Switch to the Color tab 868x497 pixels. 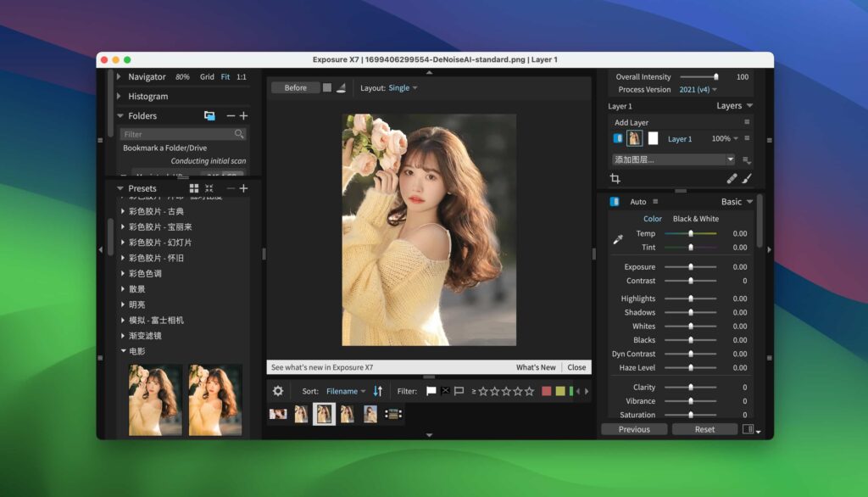coord(652,218)
